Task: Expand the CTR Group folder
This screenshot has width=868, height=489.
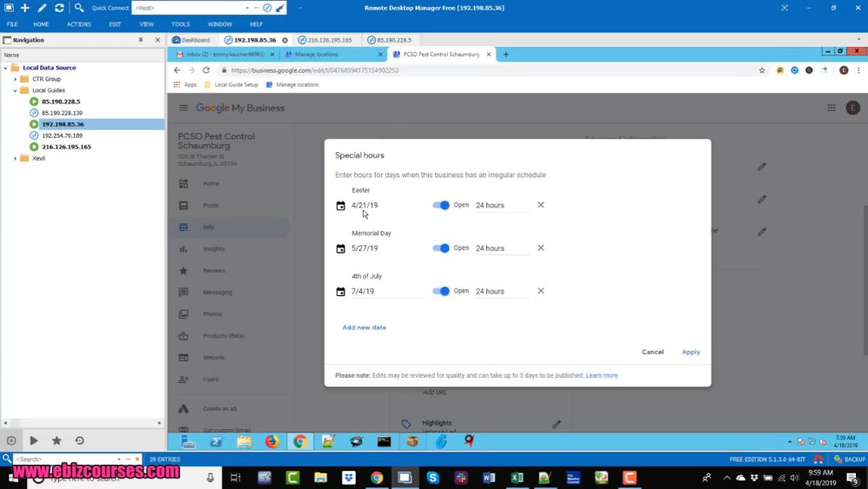Action: click(15, 79)
